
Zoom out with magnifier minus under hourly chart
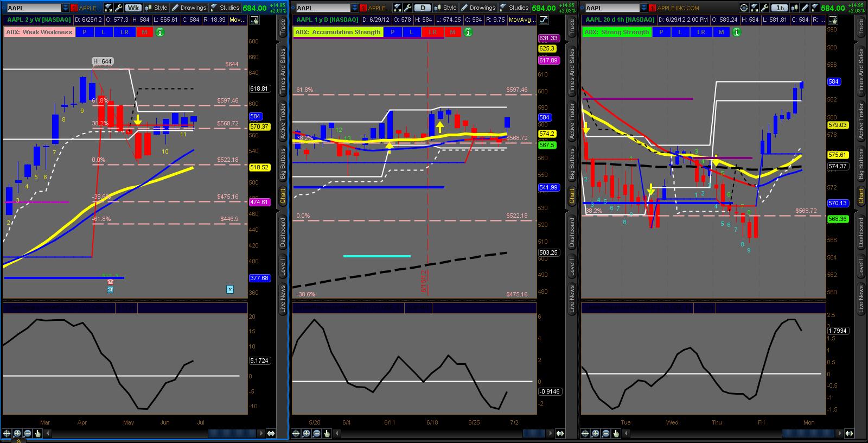point(605,433)
